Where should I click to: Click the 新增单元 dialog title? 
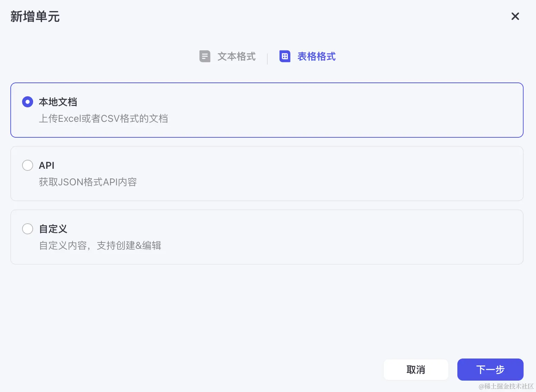coord(35,17)
